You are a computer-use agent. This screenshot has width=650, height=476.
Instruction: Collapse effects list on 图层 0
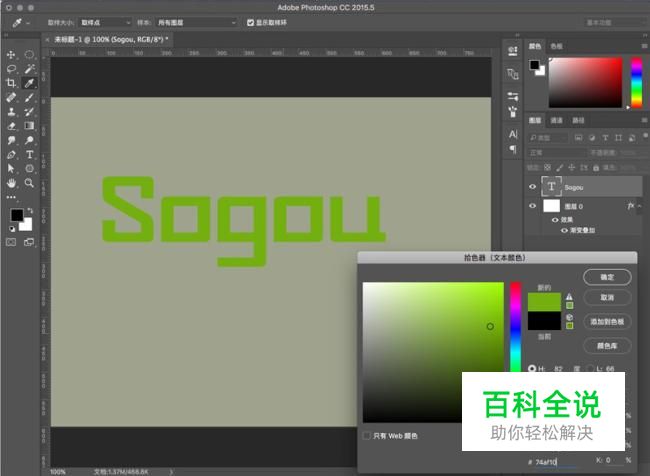tap(640, 206)
